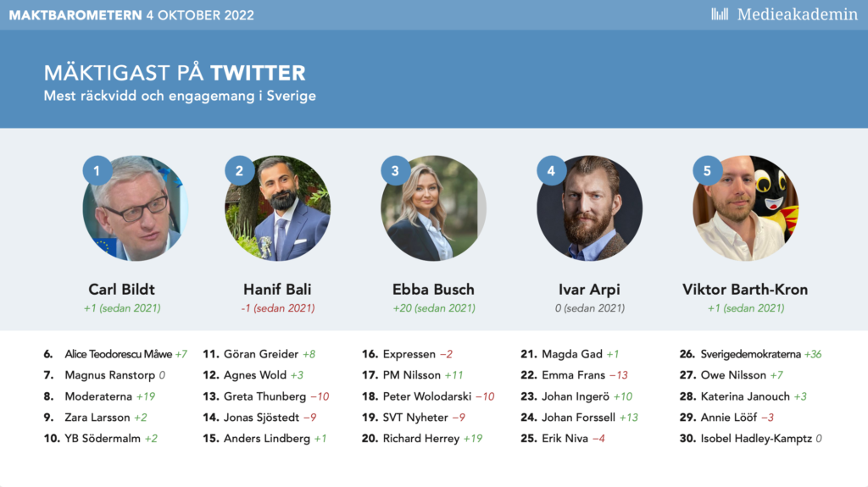Click the number 1 rank badge

click(97, 170)
